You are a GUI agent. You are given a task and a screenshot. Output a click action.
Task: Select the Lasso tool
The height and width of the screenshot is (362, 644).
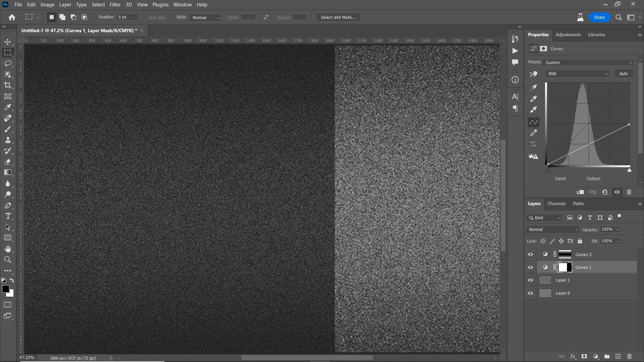point(7,63)
